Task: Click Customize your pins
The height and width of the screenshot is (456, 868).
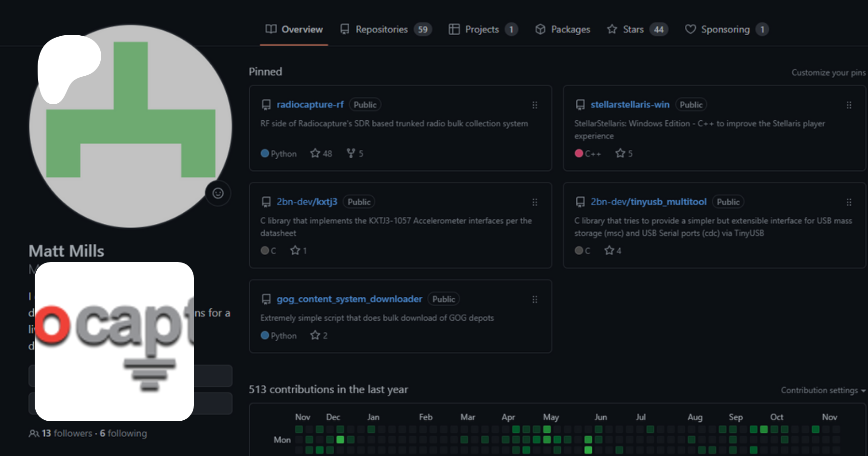Action: (828, 72)
